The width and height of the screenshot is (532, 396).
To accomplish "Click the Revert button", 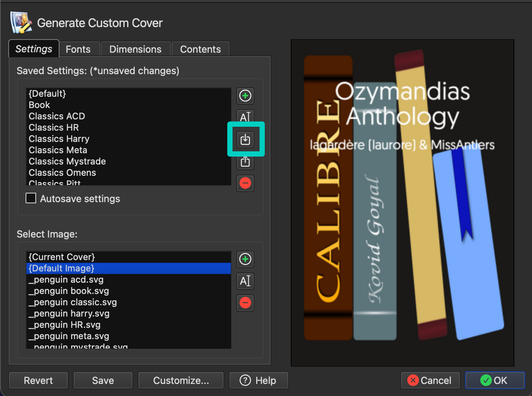I will [38, 380].
